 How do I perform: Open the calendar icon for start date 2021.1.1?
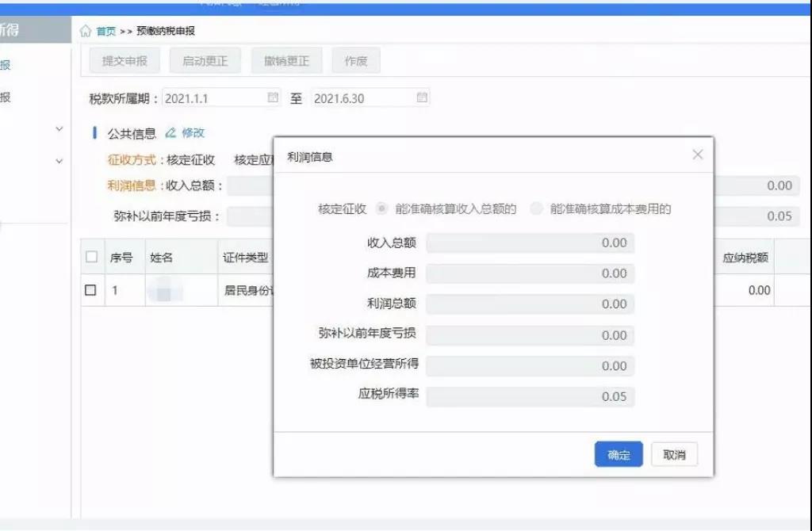click(274, 98)
